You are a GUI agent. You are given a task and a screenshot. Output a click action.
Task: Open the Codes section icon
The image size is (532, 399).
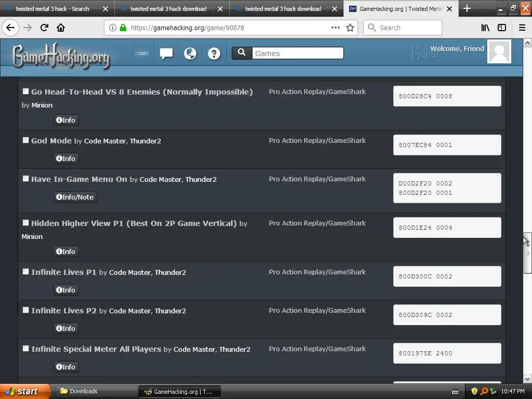[141, 54]
